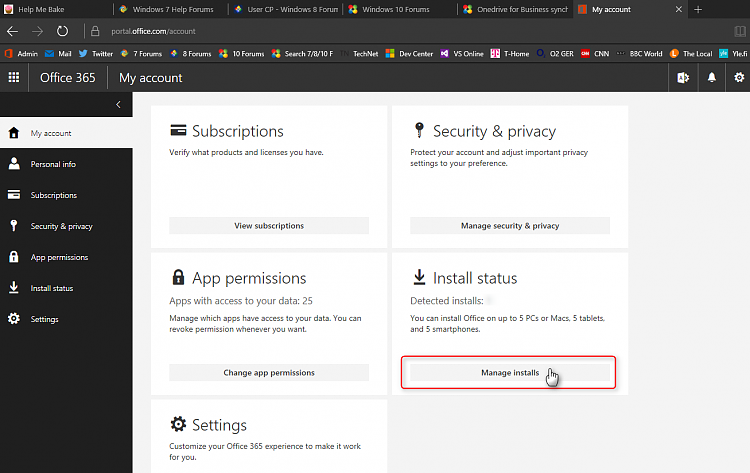Screen dimensions: 750x473
Task: Switch to Onedrive for Business tab
Action: [x=516, y=9]
